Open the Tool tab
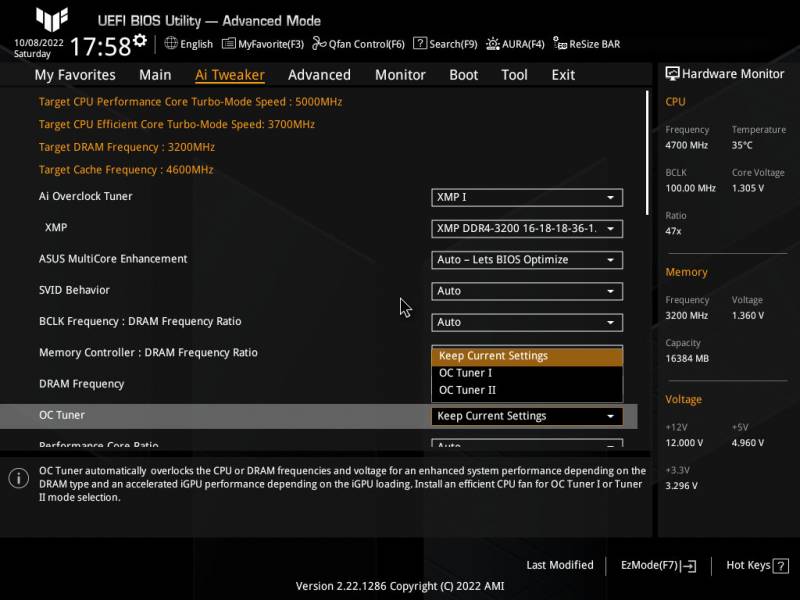 (514, 75)
